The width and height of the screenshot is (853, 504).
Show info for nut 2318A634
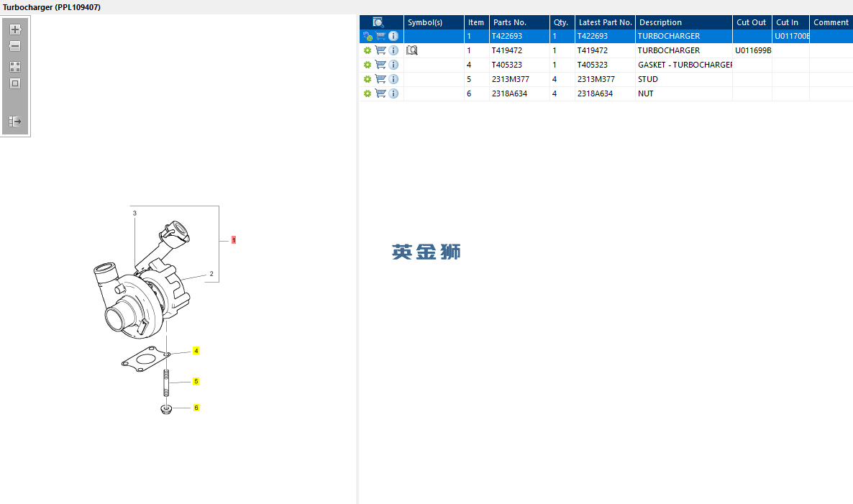point(393,93)
